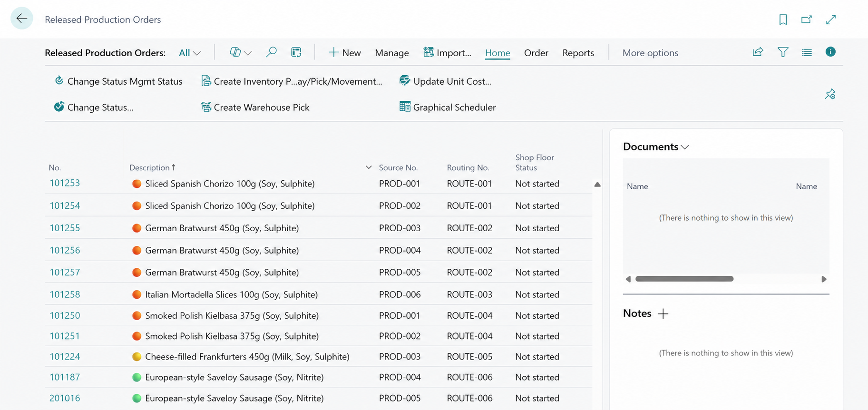
Task: Open the Copilot dropdown in the toolbar
Action: 240,52
